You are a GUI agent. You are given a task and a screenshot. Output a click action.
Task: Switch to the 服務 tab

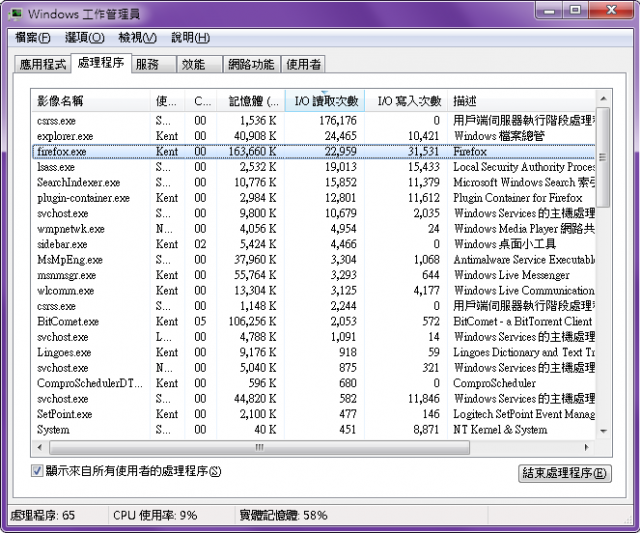(153, 64)
